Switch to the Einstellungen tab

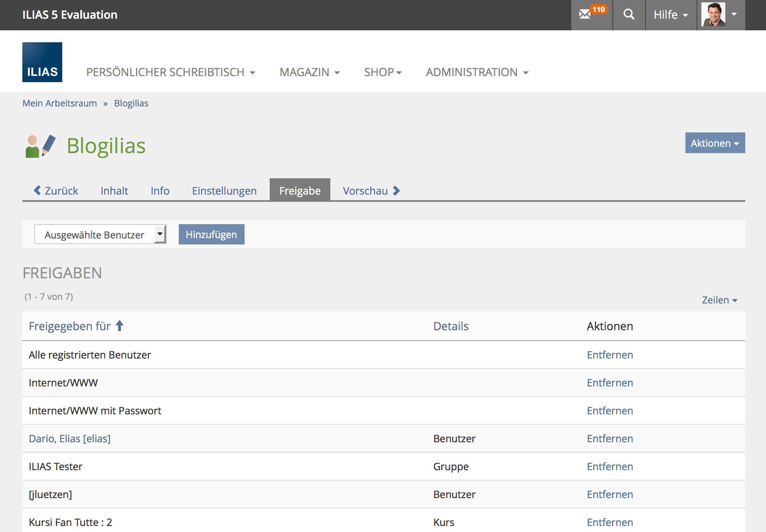coord(224,191)
